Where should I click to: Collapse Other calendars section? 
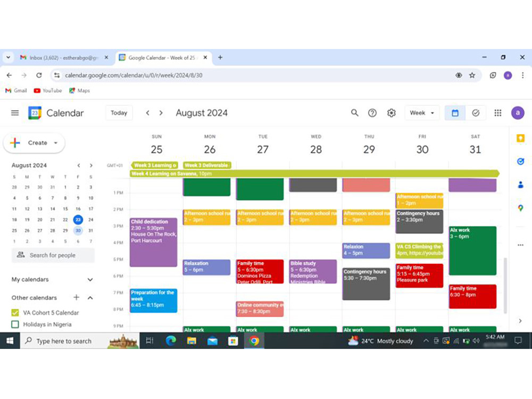coord(90,297)
